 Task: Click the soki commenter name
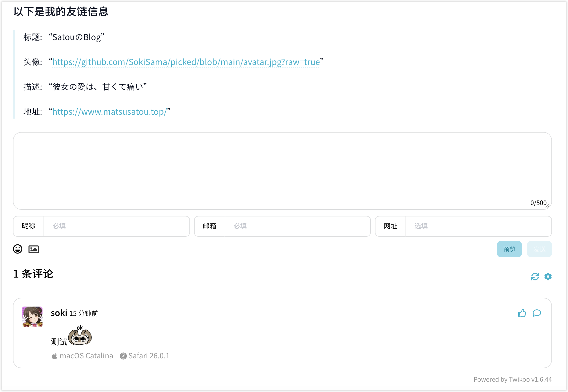coord(59,313)
